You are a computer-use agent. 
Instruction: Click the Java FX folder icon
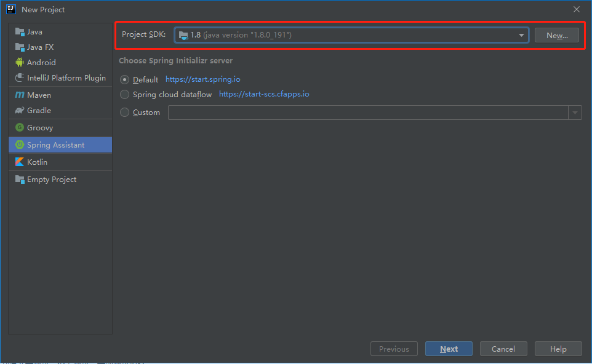click(20, 47)
